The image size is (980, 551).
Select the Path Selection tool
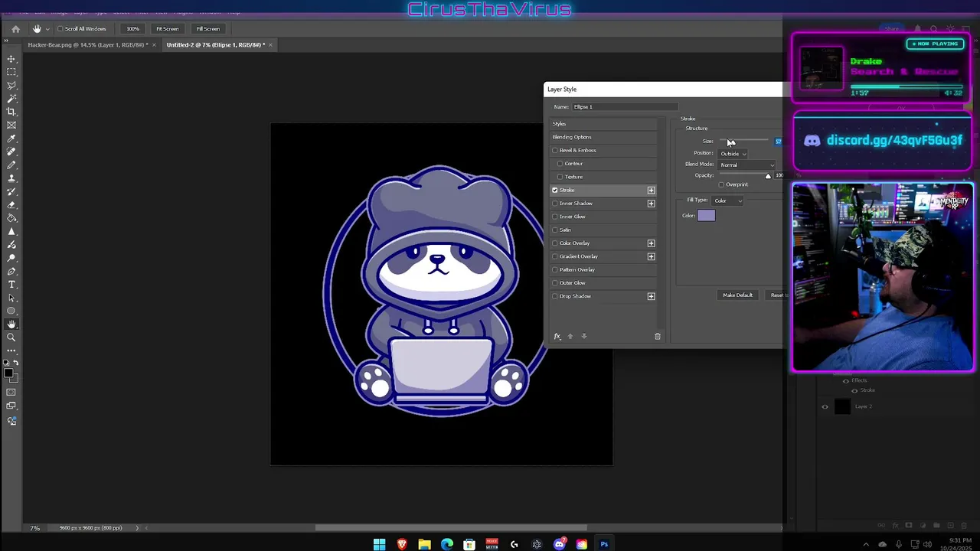click(x=11, y=298)
